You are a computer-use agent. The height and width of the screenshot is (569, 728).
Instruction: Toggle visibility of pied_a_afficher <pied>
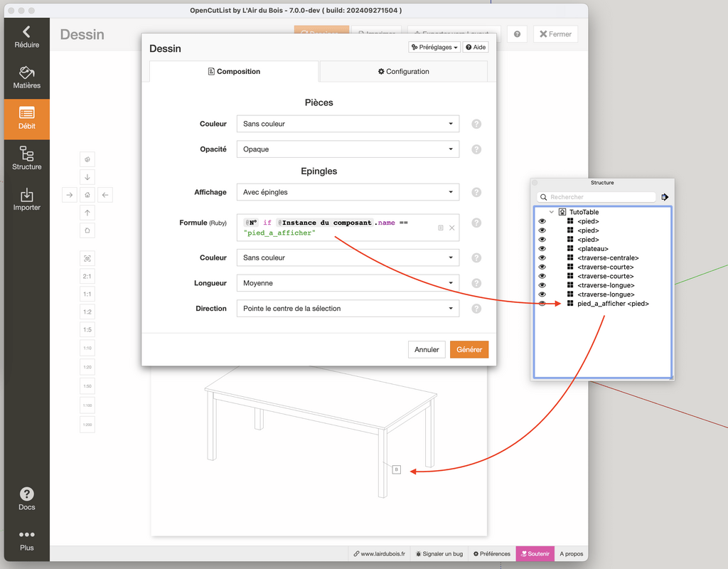(542, 304)
